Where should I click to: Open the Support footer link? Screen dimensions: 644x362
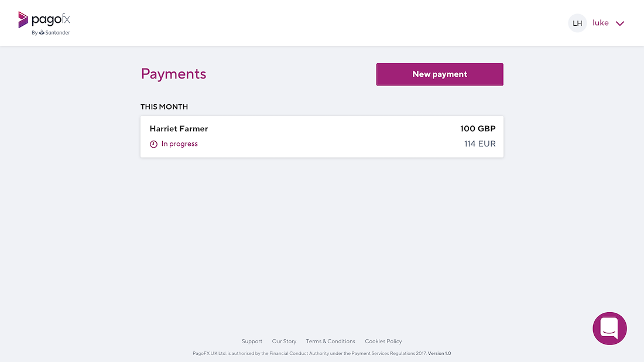(x=252, y=341)
